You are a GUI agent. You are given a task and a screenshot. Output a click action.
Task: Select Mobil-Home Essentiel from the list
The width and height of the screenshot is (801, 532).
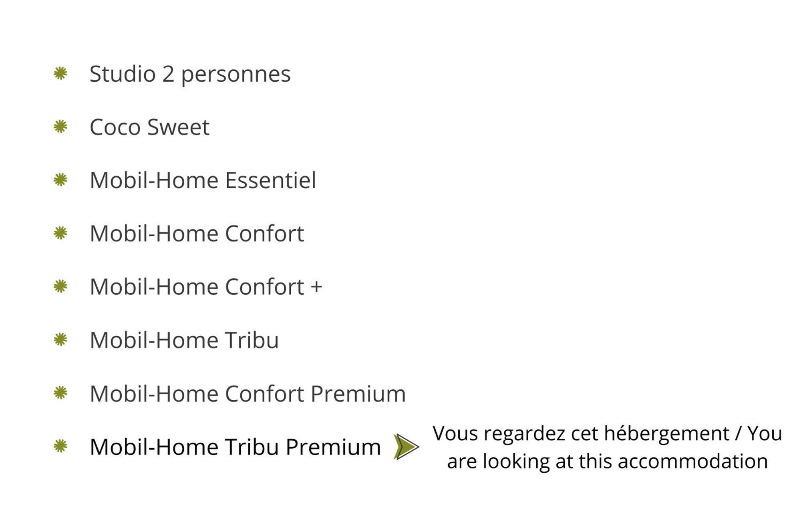[x=203, y=180]
